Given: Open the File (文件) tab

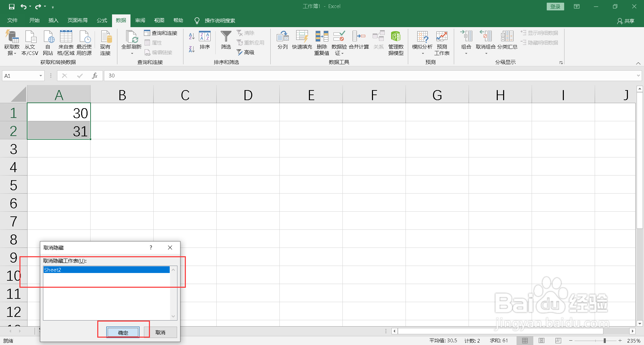Looking at the screenshot, I should (x=12, y=20).
